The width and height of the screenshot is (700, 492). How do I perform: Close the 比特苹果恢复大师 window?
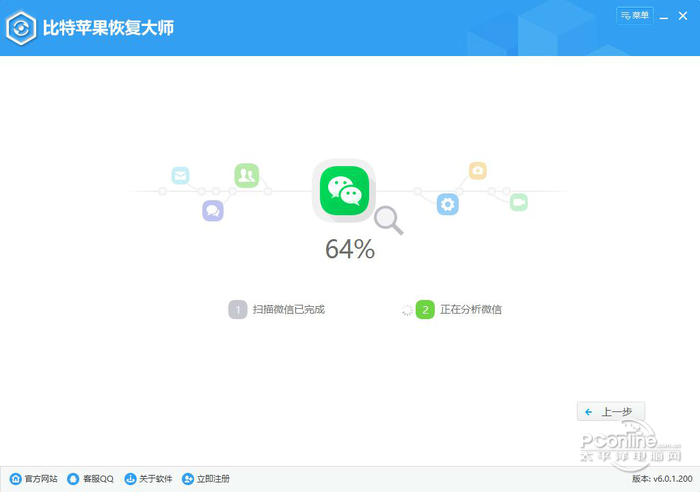tap(683, 16)
